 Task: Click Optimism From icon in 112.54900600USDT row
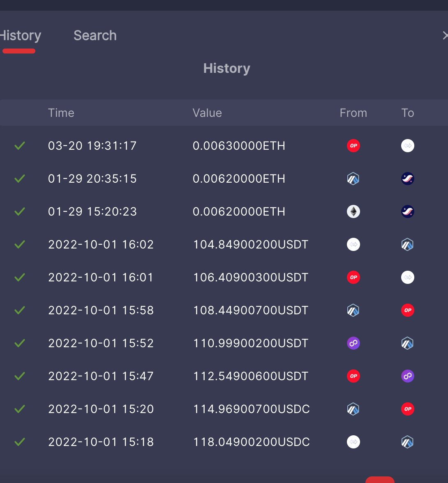pos(353,376)
